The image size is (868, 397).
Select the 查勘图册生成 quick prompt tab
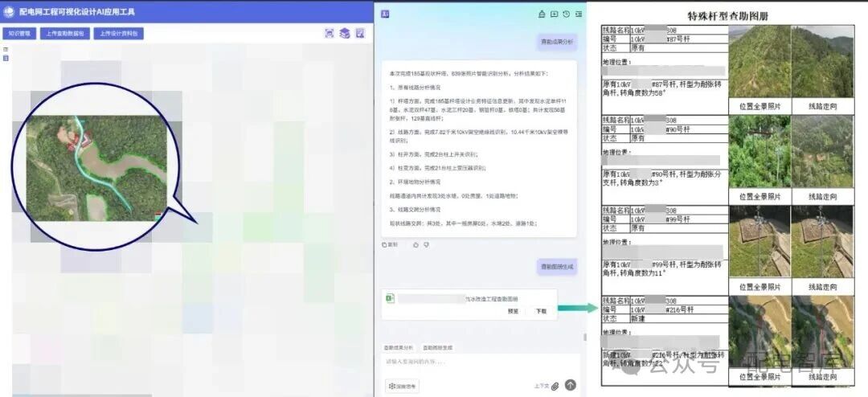438,348
